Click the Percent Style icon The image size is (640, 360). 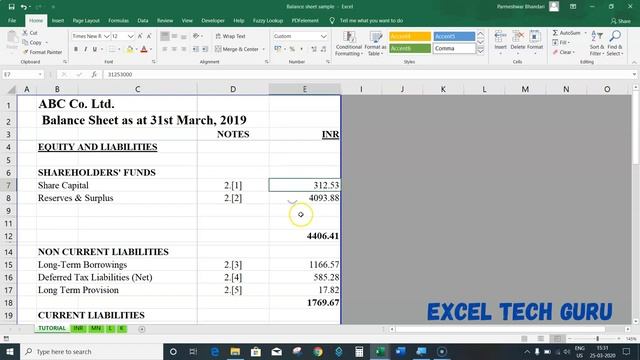292,49
